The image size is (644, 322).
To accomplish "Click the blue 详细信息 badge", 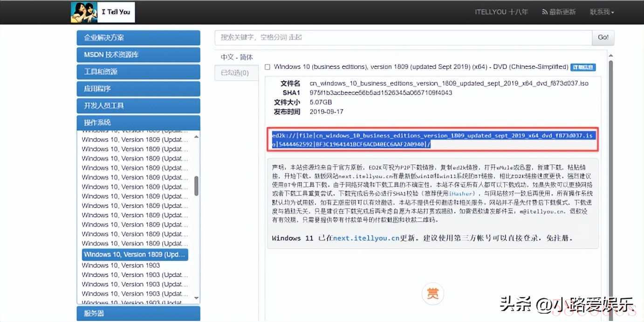I will (583, 67).
